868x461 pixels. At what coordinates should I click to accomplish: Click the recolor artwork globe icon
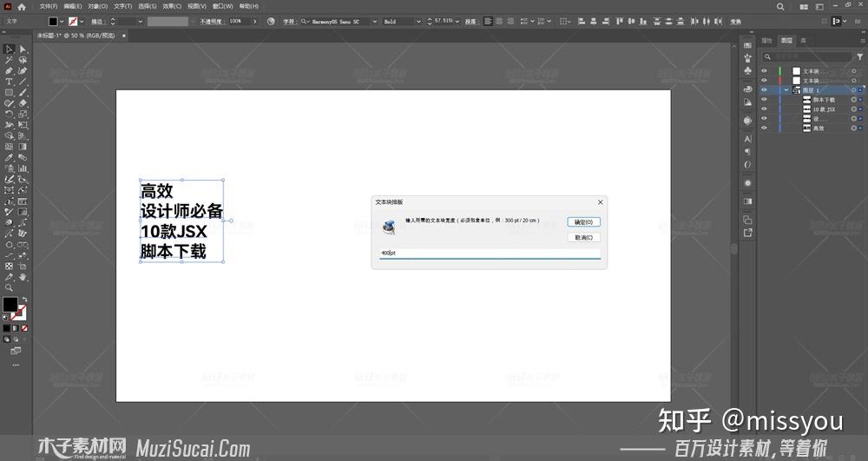tap(271, 22)
